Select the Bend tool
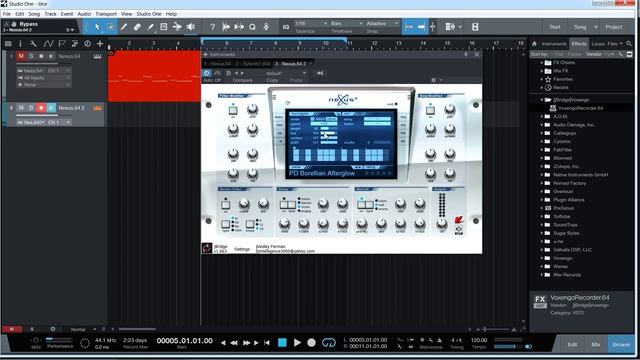The width and height of the screenshot is (640, 360). click(177, 27)
